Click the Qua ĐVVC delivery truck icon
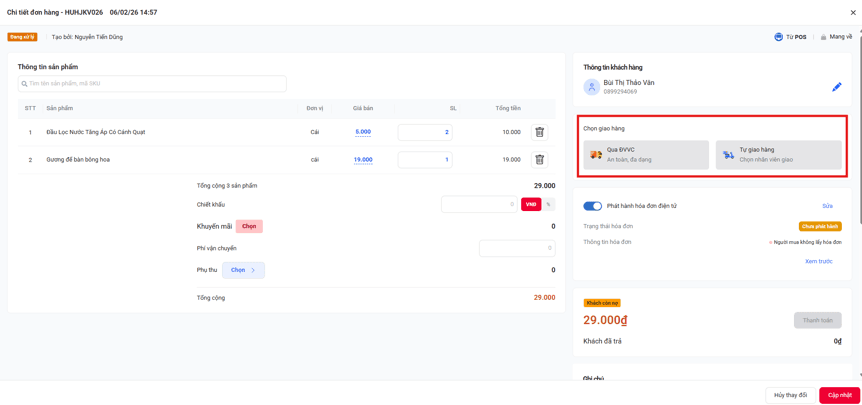The height and width of the screenshot is (405, 862). (x=596, y=155)
